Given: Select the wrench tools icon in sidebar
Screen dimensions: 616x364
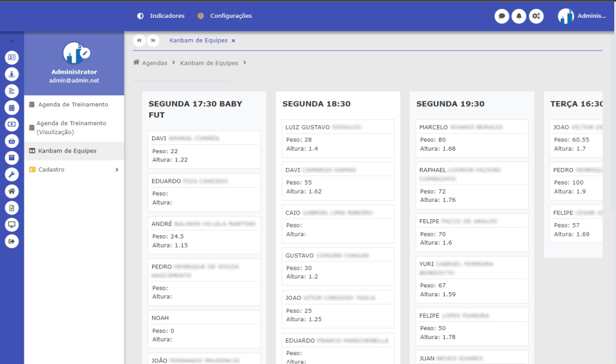Looking at the screenshot, I should click(x=12, y=174).
